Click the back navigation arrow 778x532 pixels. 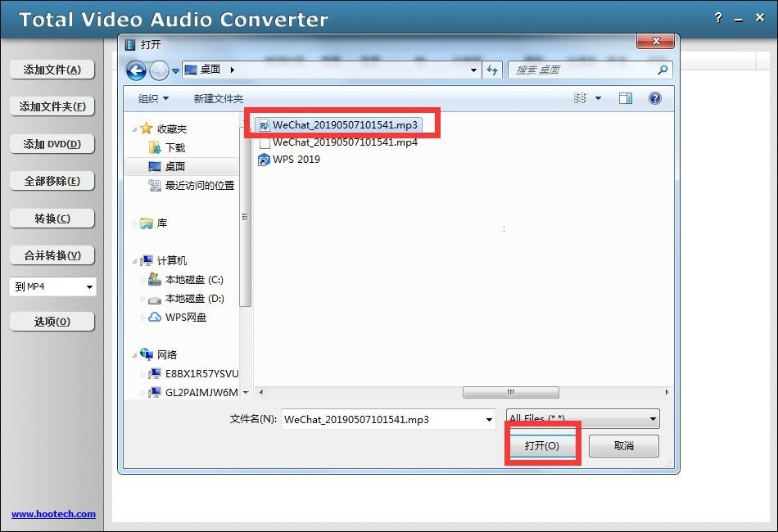[137, 70]
